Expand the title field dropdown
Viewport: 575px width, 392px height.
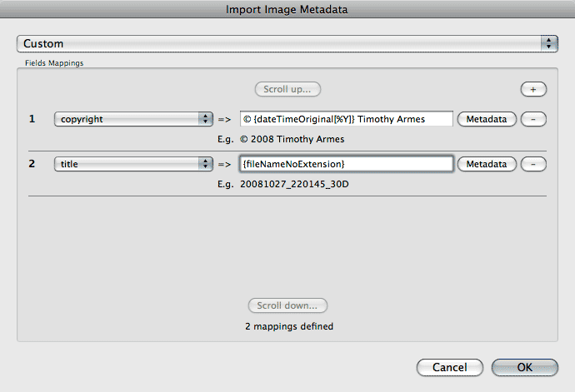133,164
